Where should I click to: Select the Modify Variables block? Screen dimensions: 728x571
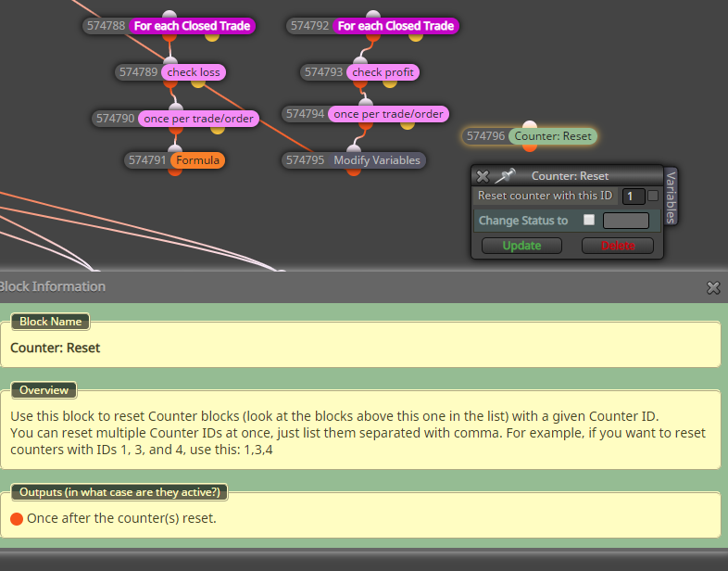[377, 160]
